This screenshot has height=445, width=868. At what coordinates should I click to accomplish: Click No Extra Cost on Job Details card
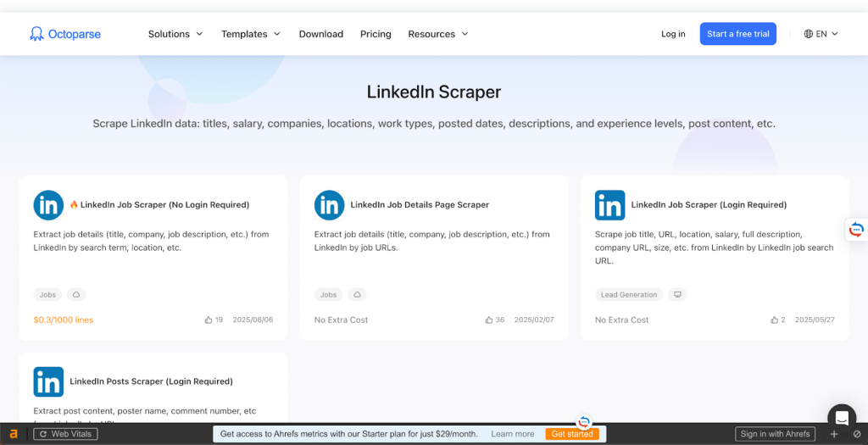click(341, 320)
